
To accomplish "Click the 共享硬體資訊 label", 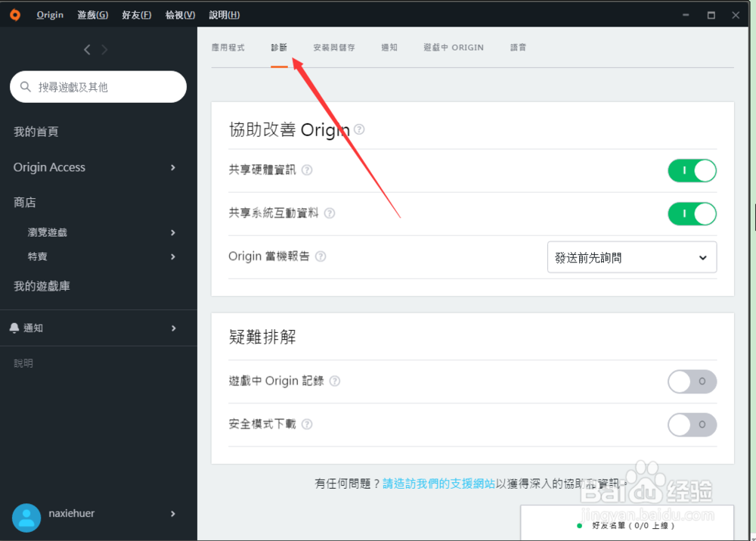I will pyautogui.click(x=262, y=170).
